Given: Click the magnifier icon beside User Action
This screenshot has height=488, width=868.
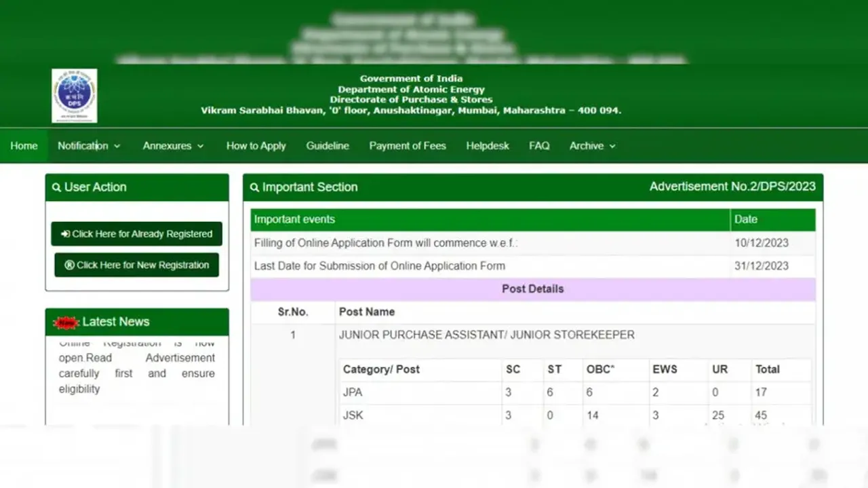Looking at the screenshot, I should click(56, 187).
